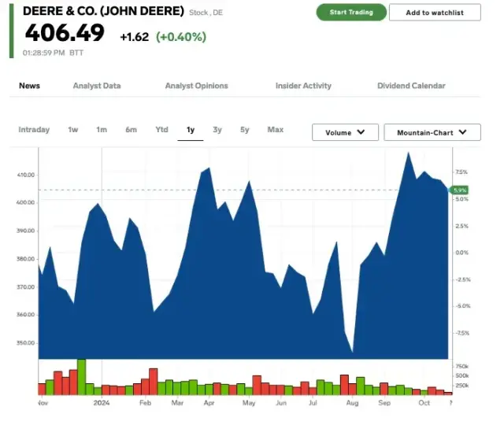Click the Start Trading button

coord(351,13)
